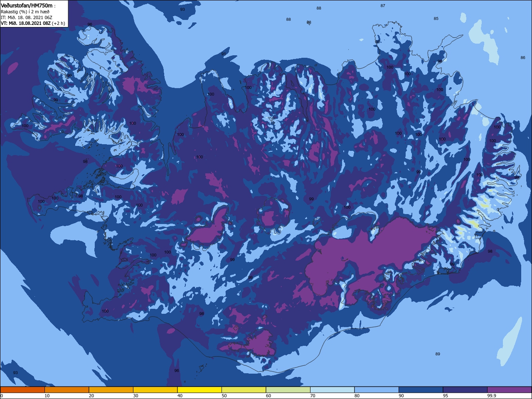Viewport: 532px width, 399px height.
Task: Click the 60–70 pale green legend swatch
Action: point(288,390)
